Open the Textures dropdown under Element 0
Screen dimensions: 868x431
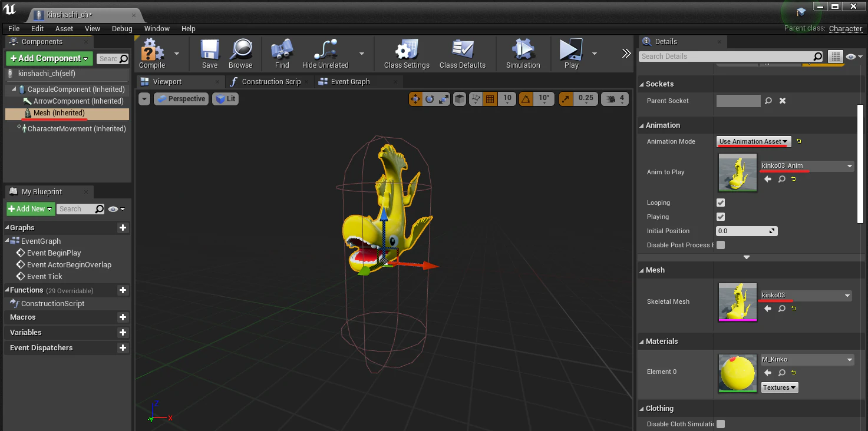click(x=780, y=387)
